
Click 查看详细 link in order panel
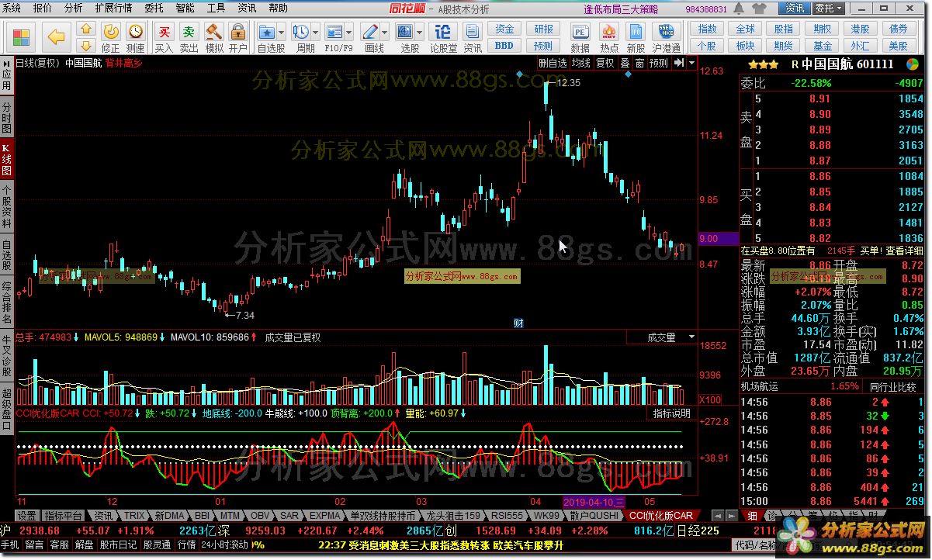(904, 251)
